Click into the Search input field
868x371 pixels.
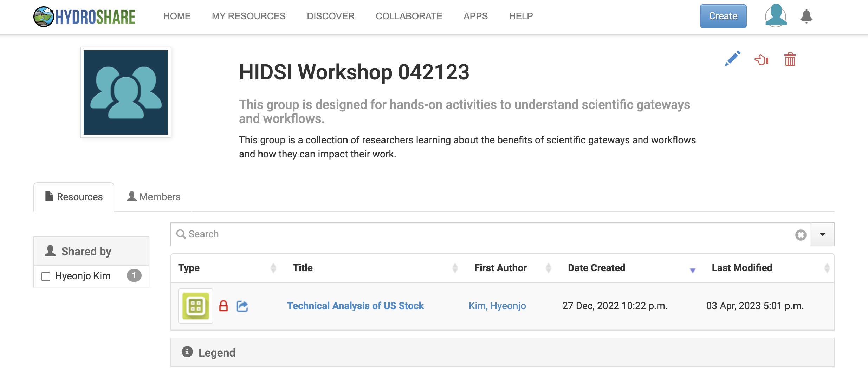490,234
